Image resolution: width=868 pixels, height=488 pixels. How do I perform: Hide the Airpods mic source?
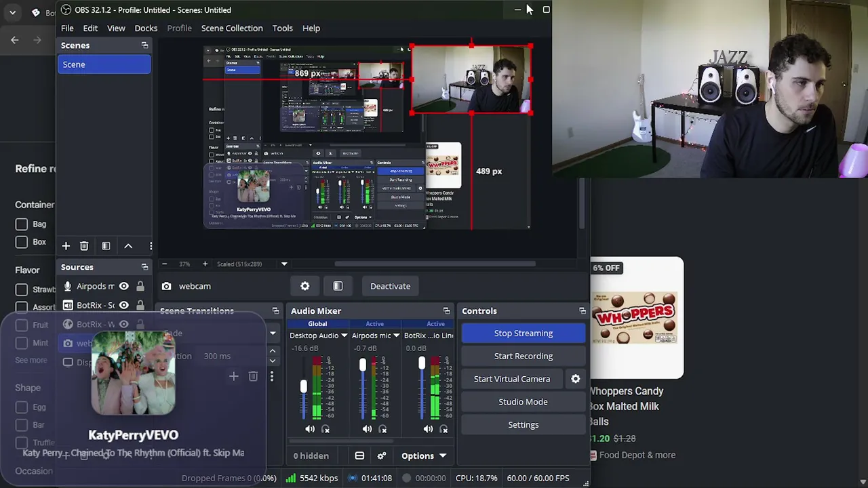point(123,286)
